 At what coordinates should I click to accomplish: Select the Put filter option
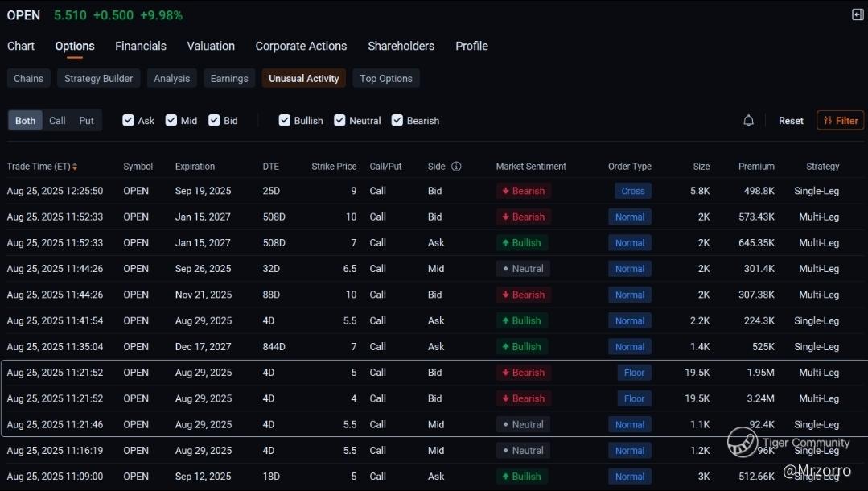point(86,121)
